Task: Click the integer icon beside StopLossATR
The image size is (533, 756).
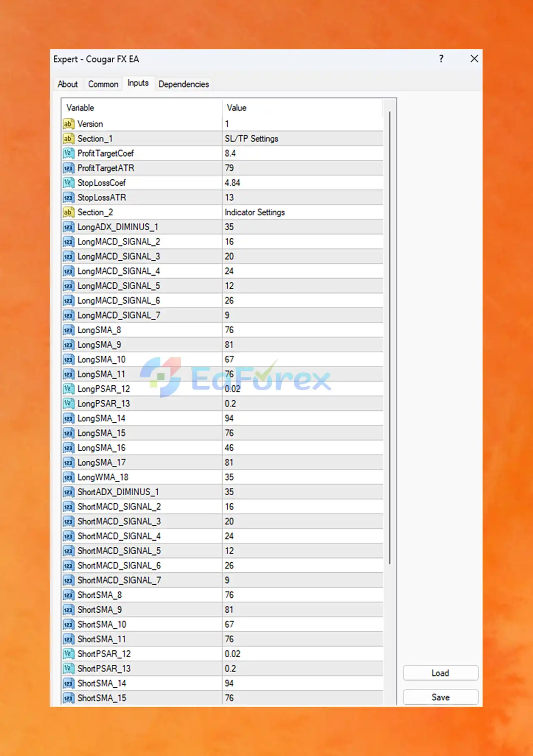Action: pos(68,197)
